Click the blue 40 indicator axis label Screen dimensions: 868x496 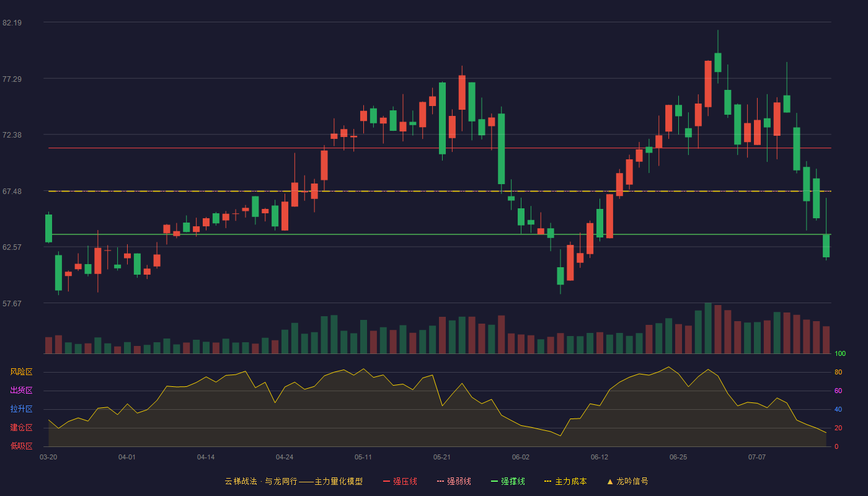click(838, 409)
